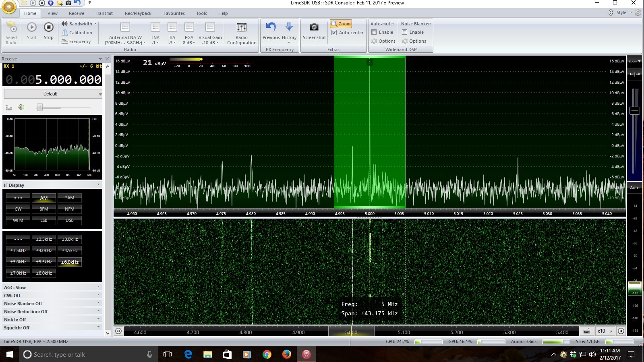
Task: Expand the AGC: Slow section
Action: 52,288
